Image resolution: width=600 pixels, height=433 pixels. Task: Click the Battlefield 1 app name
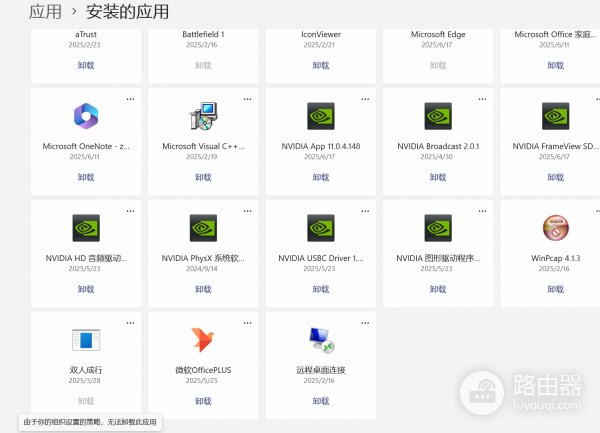click(x=203, y=34)
